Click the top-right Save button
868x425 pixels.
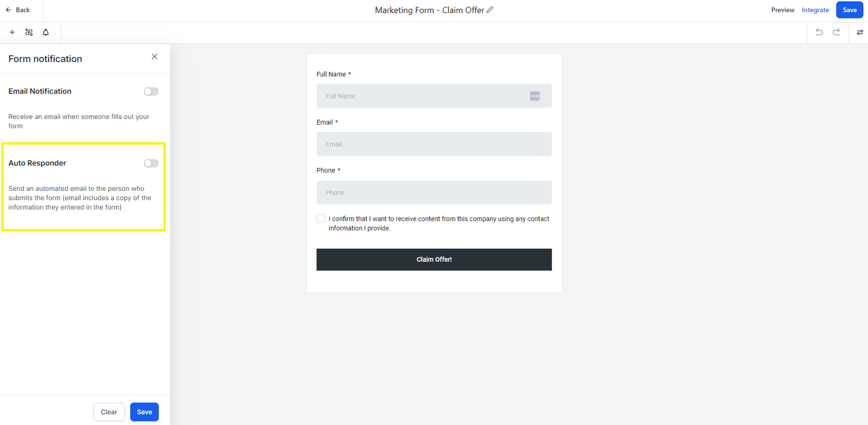[x=849, y=10]
